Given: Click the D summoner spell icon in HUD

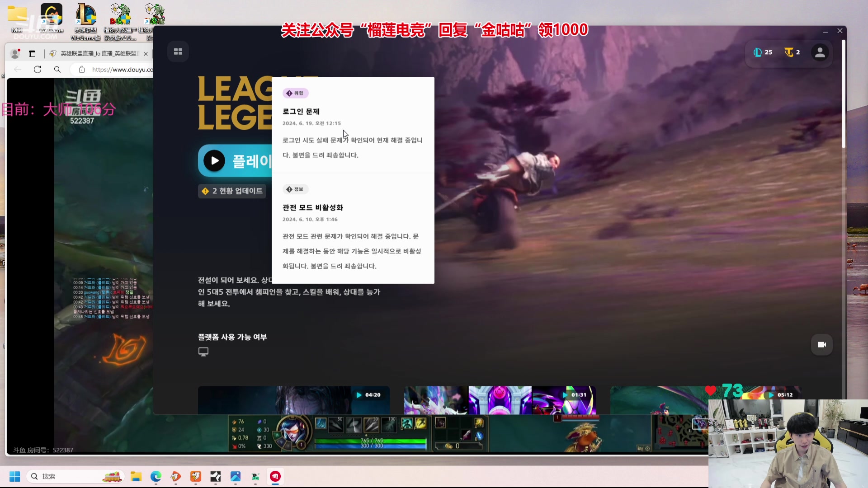Looking at the screenshot, I should click(x=407, y=423).
